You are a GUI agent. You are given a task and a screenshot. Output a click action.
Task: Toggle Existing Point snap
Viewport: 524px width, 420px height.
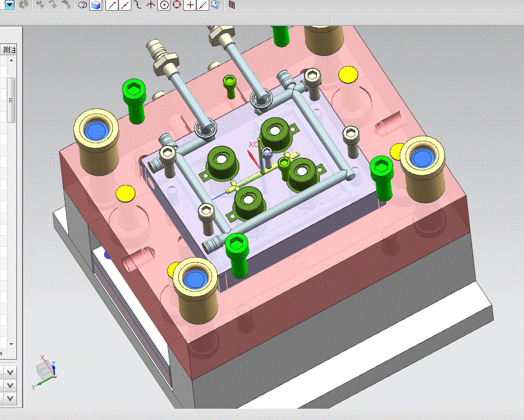click(190, 5)
